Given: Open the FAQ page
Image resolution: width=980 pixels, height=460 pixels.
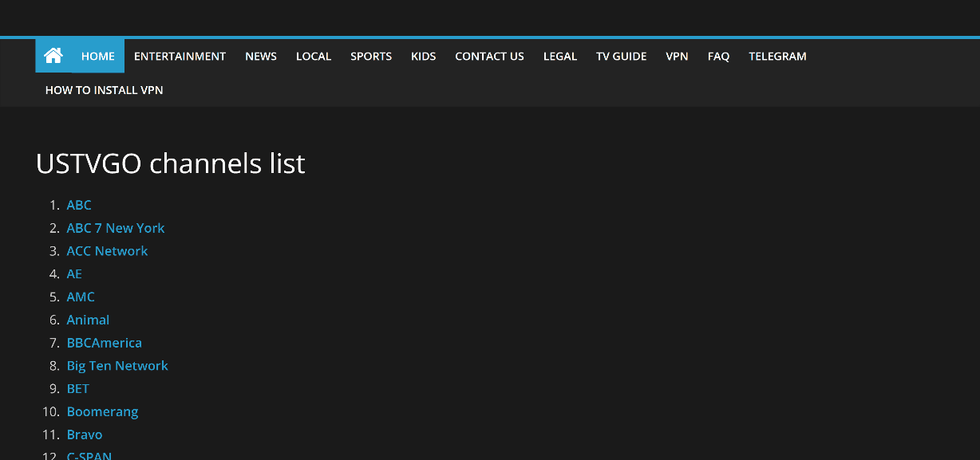Looking at the screenshot, I should click(718, 56).
